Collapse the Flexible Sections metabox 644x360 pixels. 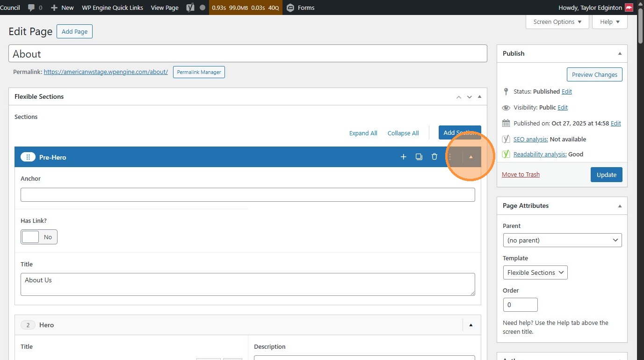tap(479, 97)
